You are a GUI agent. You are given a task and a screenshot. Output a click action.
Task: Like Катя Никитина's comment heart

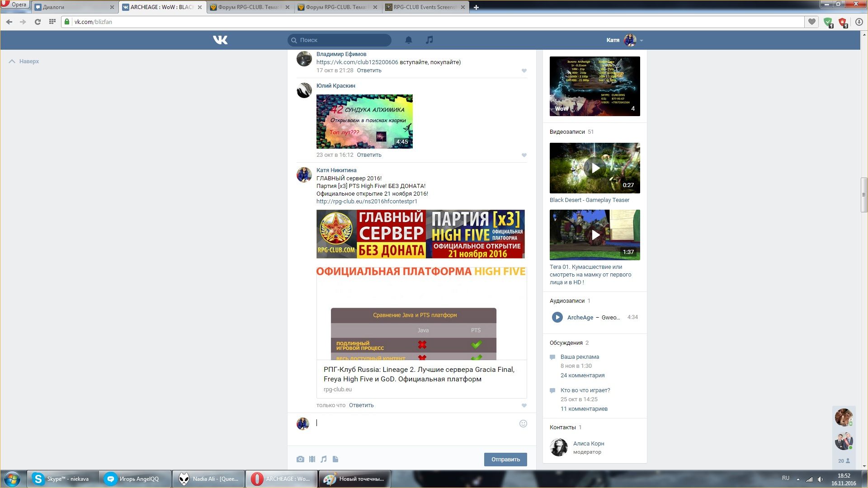pyautogui.click(x=524, y=405)
